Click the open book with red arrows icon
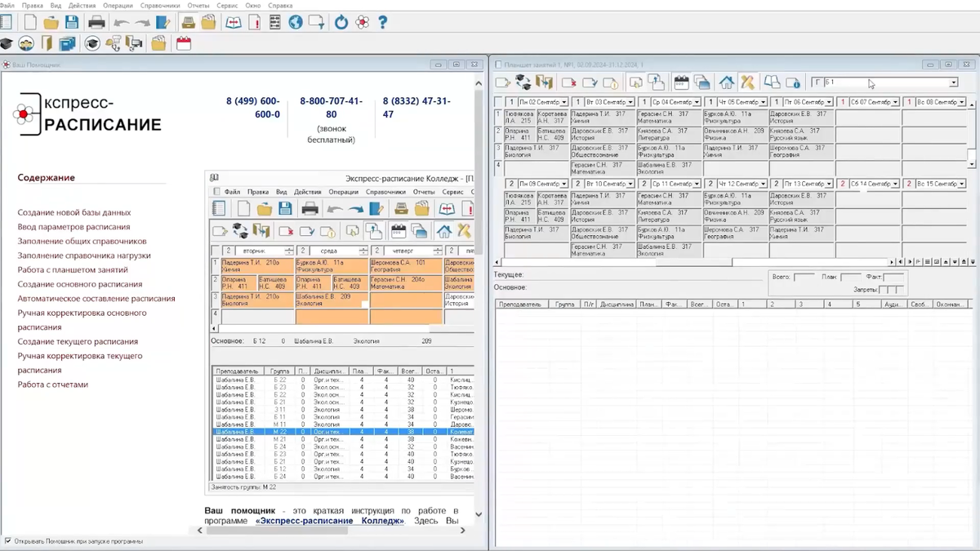The height and width of the screenshot is (551, 980). pyautogui.click(x=234, y=23)
